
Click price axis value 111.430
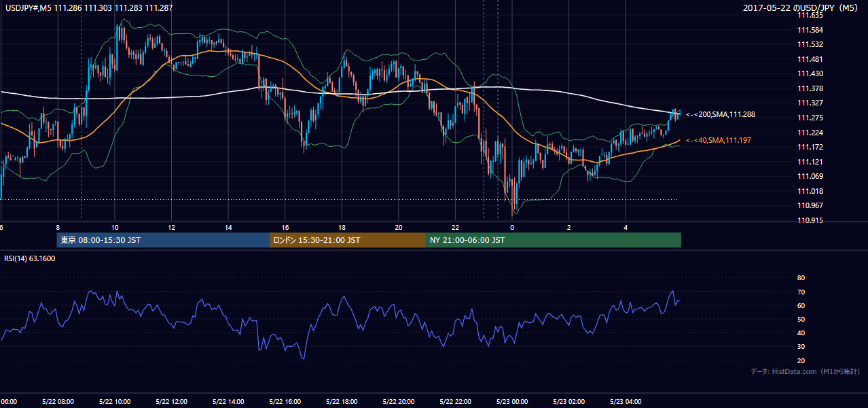(x=811, y=73)
